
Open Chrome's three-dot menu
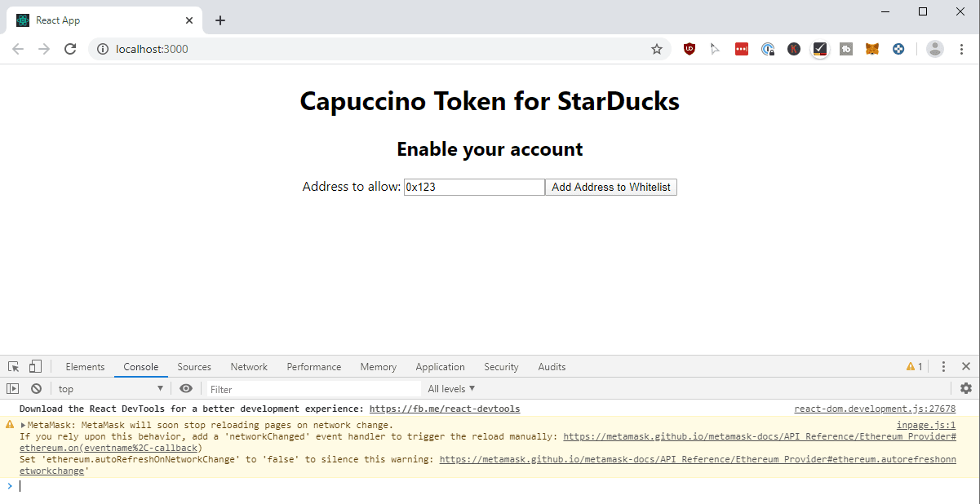962,49
